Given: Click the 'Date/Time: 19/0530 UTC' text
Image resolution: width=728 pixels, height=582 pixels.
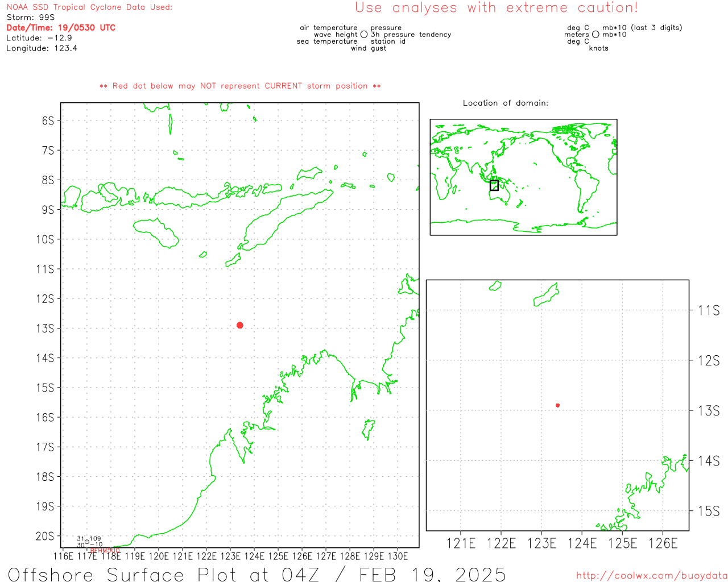Looking at the screenshot, I should tap(61, 27).
